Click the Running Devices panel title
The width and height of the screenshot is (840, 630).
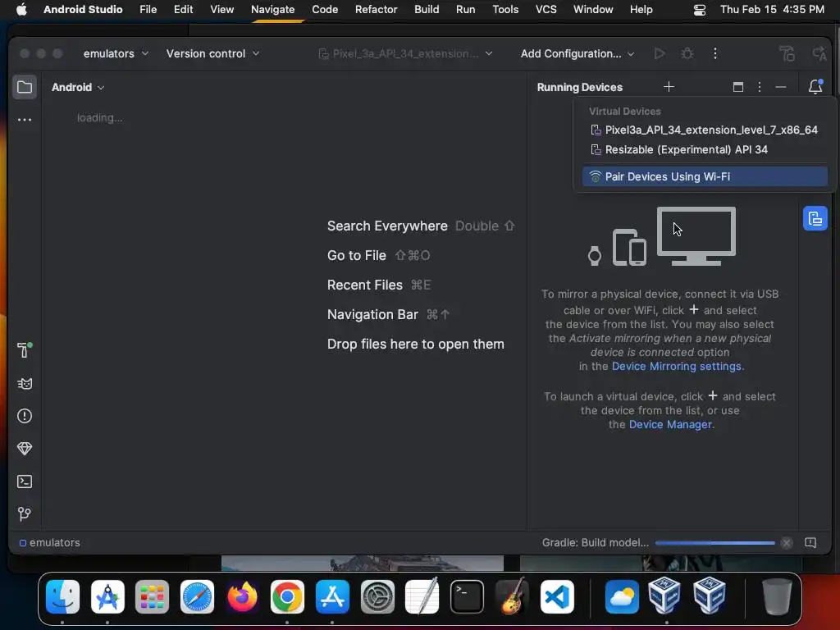[580, 87]
